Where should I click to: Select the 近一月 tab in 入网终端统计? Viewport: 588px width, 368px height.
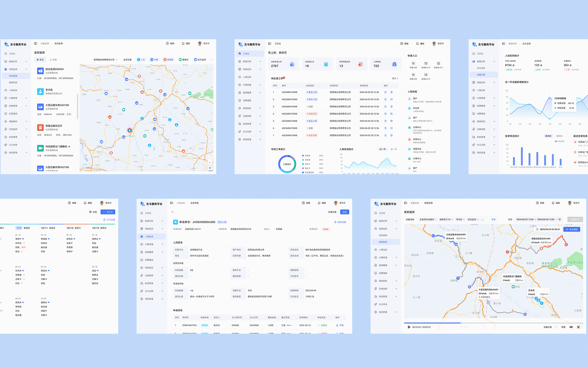394,149
